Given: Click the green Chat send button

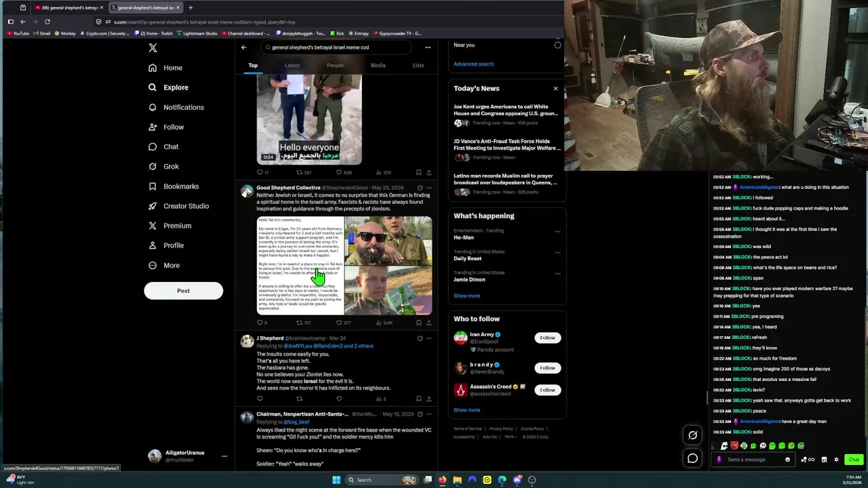Looking at the screenshot, I should [x=854, y=460].
